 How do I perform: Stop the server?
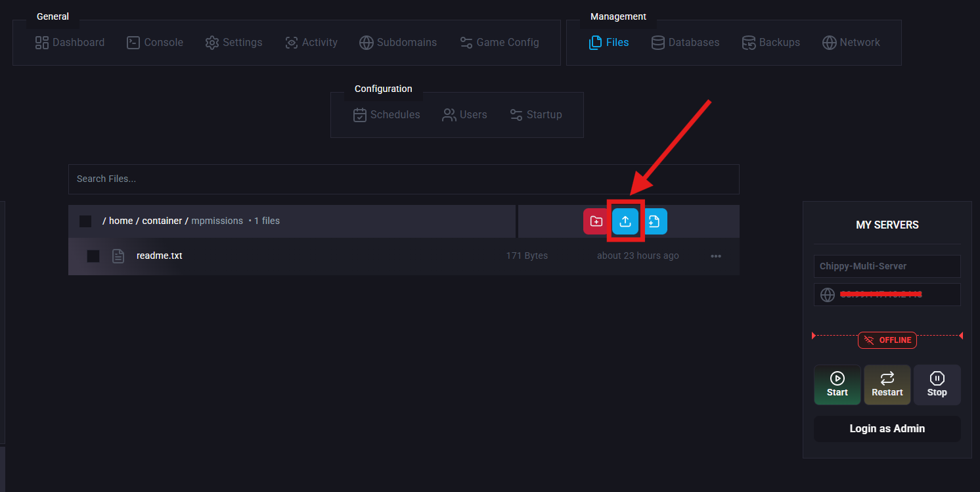pyautogui.click(x=937, y=385)
